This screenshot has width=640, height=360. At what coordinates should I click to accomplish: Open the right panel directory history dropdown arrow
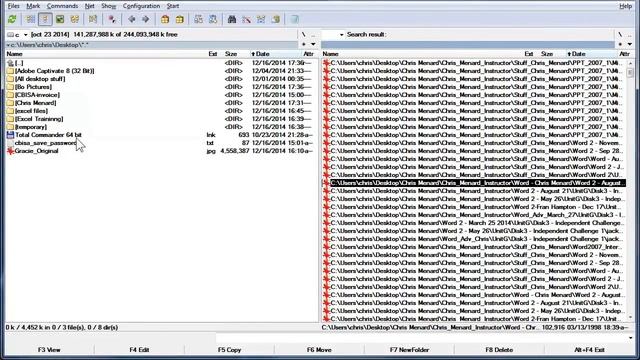tap(630, 44)
